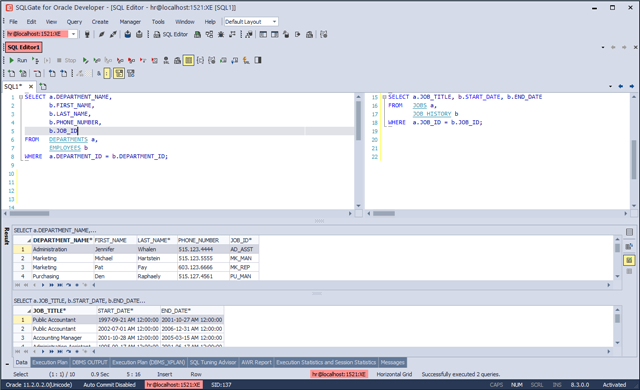Click the green plus new SQL tab icon
This screenshot has height=390, width=640.
(11, 73)
